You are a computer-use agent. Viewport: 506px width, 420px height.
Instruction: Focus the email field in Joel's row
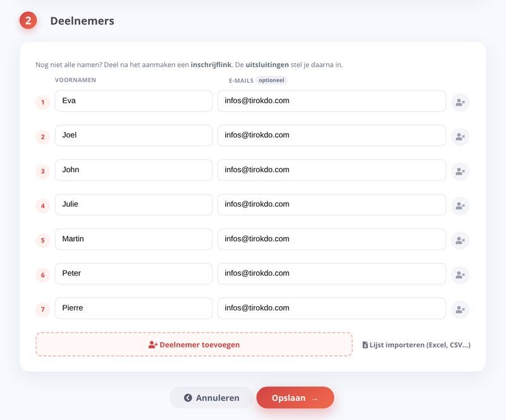[x=331, y=135]
